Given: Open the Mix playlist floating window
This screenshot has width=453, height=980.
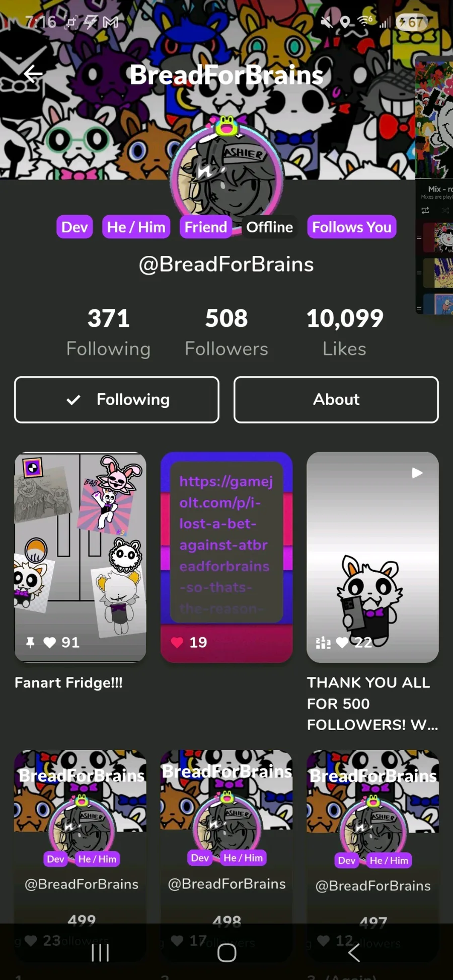Looking at the screenshot, I should pyautogui.click(x=434, y=186).
